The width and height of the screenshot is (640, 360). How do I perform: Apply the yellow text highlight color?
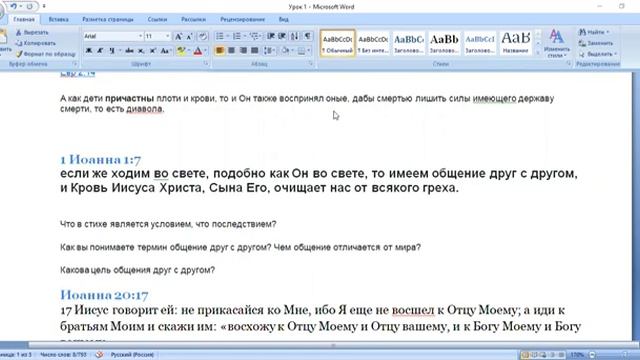tap(181, 51)
